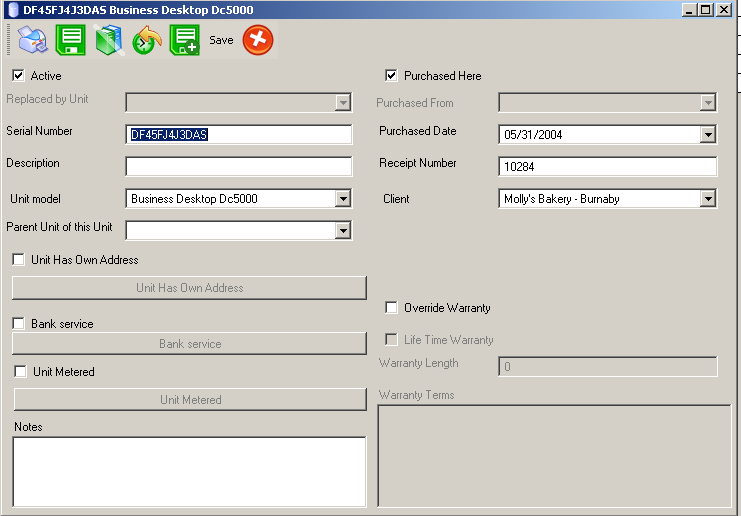Click the Print icon in toolbar
The width and height of the screenshot is (741, 516).
(33, 40)
